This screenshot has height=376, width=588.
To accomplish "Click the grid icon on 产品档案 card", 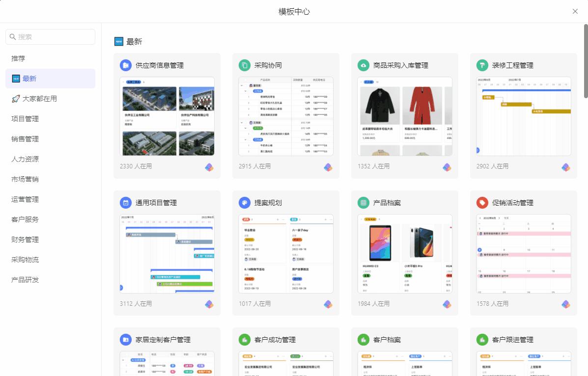I will point(364,202).
